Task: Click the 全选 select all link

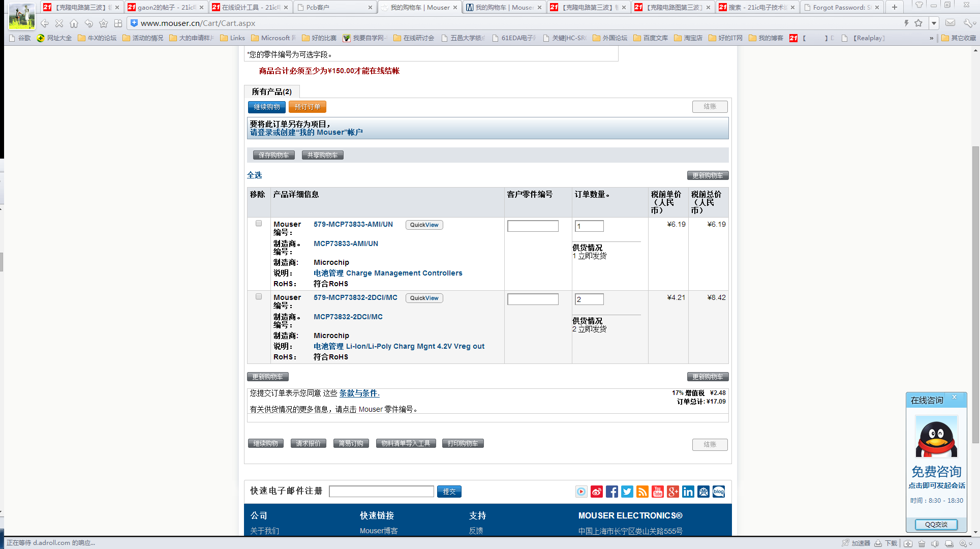Action: pos(254,175)
